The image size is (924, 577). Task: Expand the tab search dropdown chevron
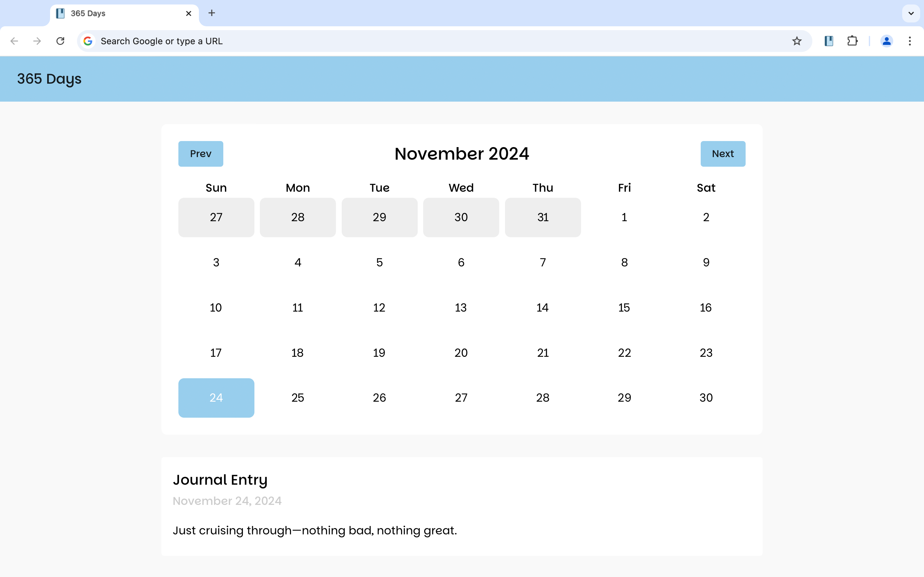click(911, 13)
